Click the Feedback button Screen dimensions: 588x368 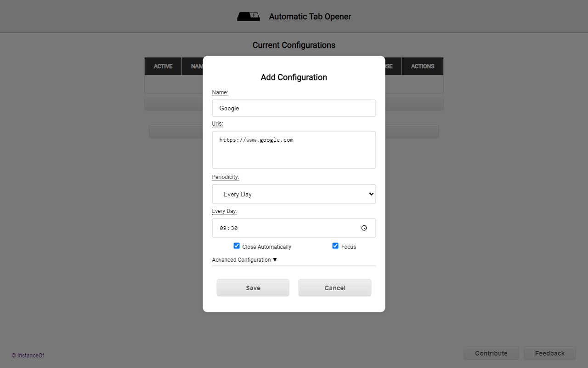[549, 353]
